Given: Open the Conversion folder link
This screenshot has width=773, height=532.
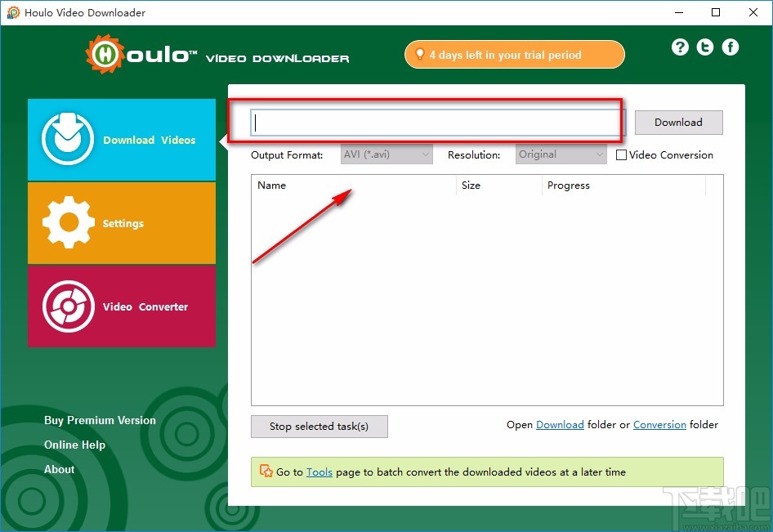Looking at the screenshot, I should (x=659, y=424).
